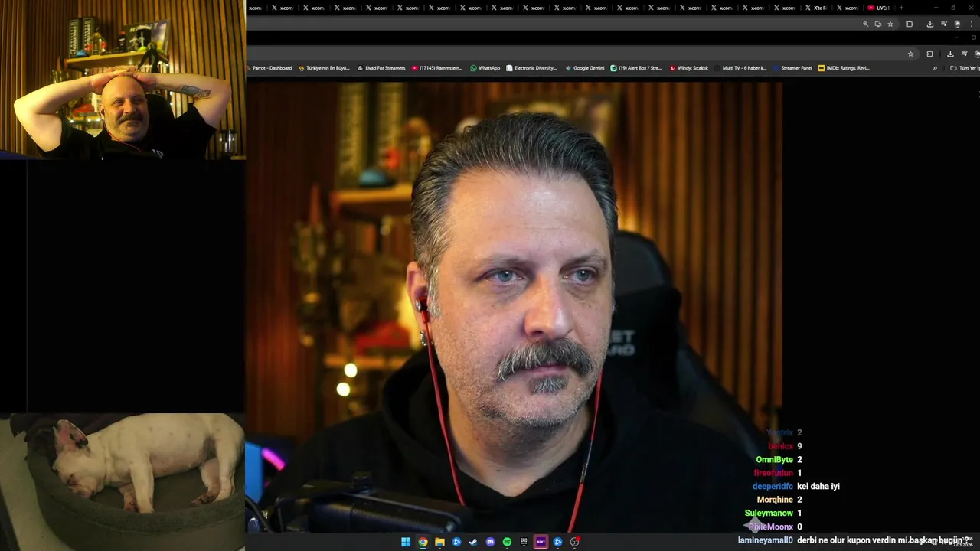Screen dimensions: 980x551
Task: Click chat username behicx
Action: [x=780, y=446]
